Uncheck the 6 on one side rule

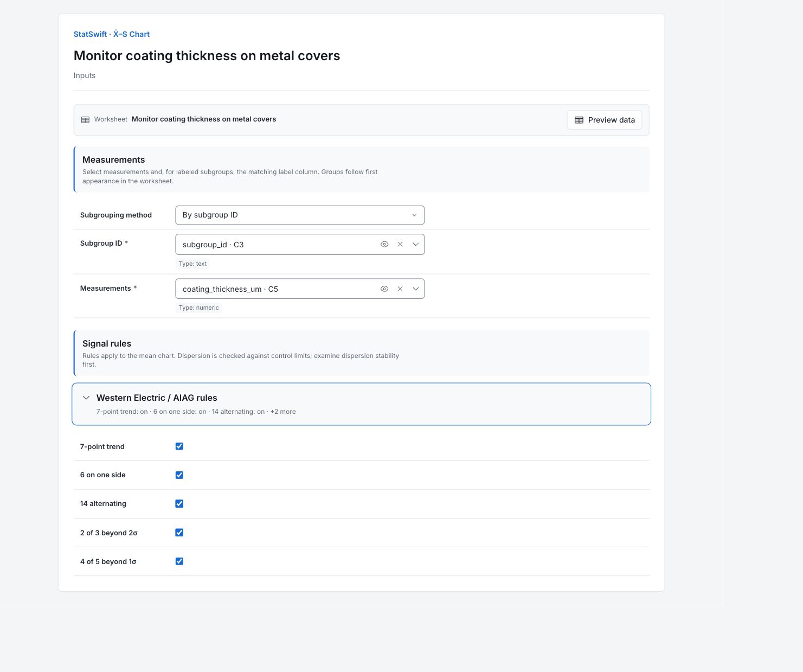[x=179, y=475]
